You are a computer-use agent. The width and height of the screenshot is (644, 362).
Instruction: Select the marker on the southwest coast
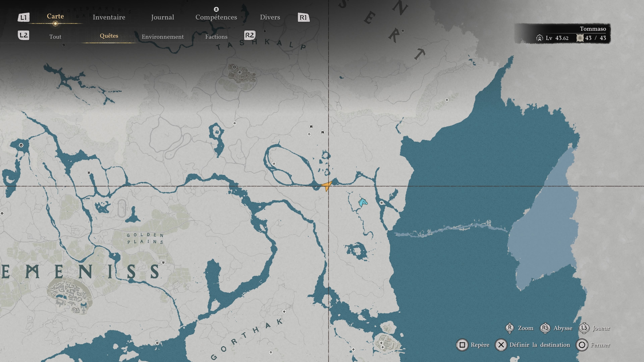tap(157, 343)
